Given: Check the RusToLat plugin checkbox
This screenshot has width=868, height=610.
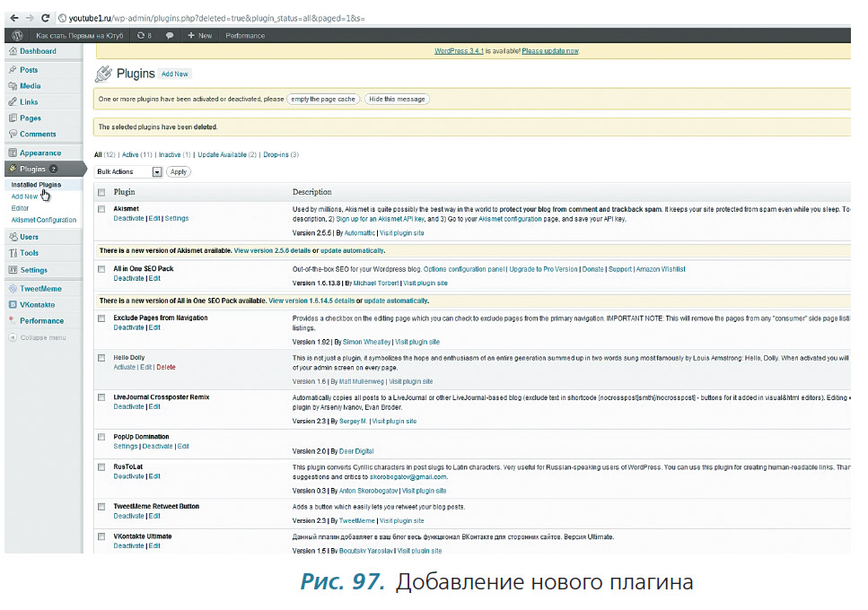Looking at the screenshot, I should (x=101, y=466).
